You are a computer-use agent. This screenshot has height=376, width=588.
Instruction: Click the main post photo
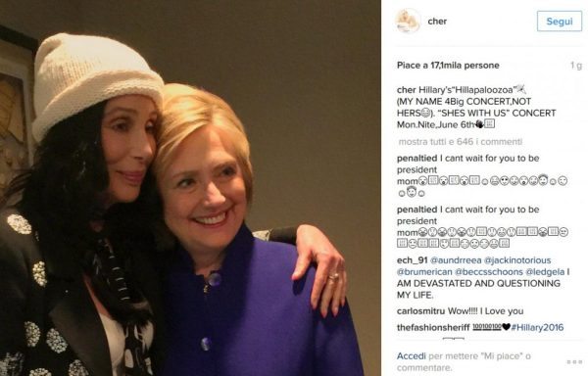[190, 188]
